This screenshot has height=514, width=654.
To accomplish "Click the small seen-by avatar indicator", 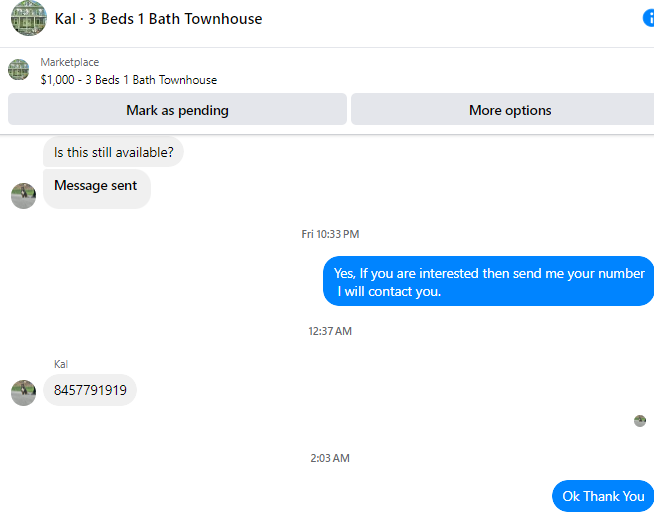I will 640,421.
